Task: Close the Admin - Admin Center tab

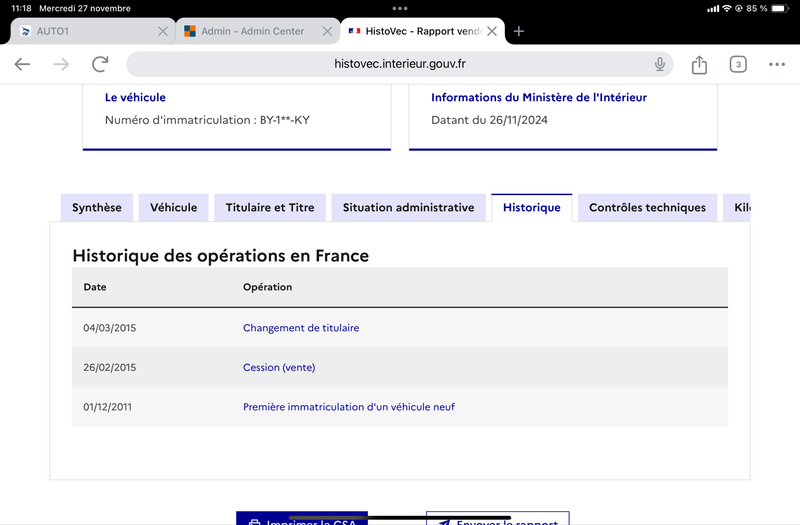Action: (327, 31)
